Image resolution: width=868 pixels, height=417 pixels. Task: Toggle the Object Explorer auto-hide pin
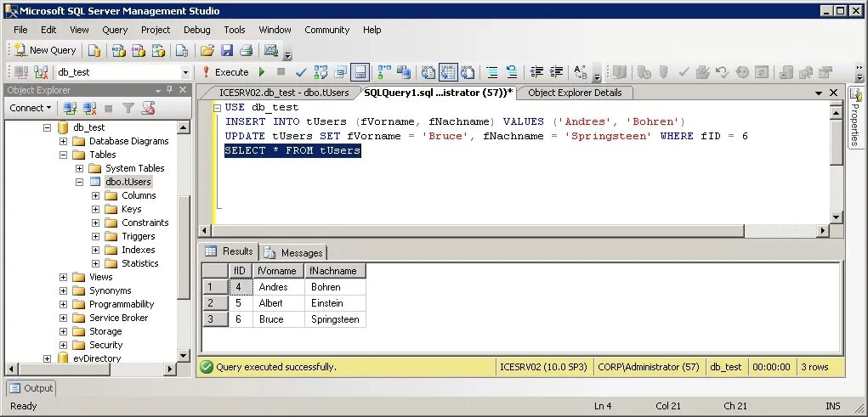click(x=169, y=90)
